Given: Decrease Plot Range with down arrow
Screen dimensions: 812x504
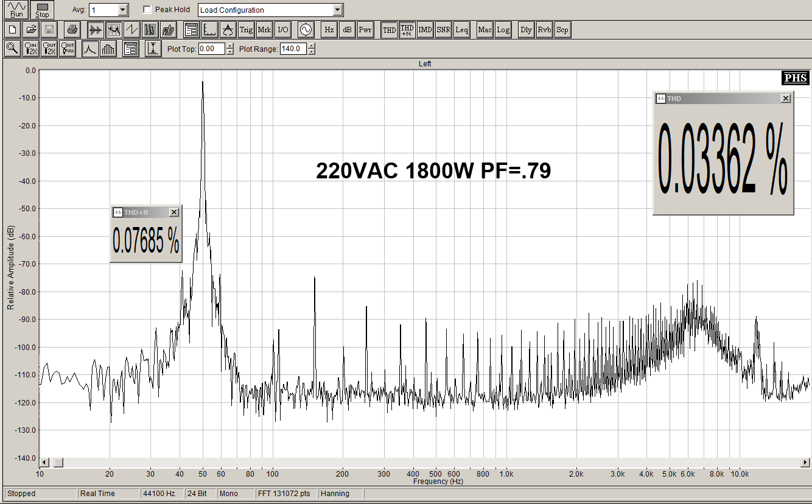Looking at the screenshot, I should (312, 52).
